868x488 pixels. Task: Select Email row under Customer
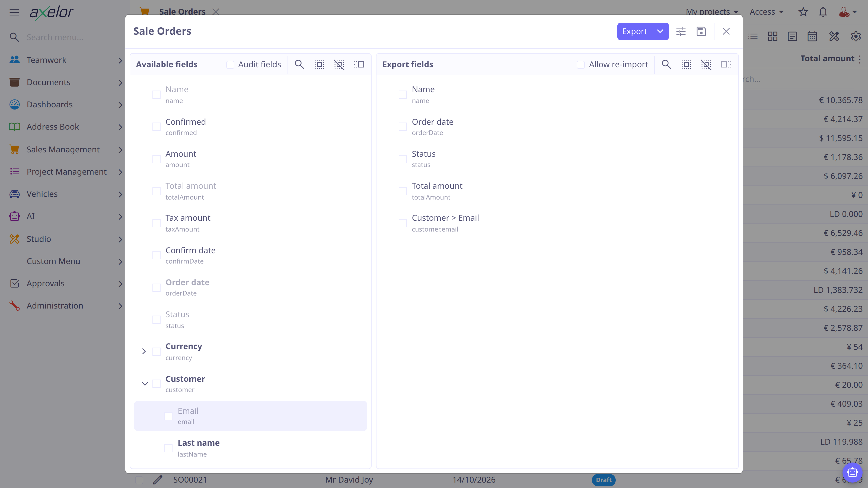[x=250, y=416]
